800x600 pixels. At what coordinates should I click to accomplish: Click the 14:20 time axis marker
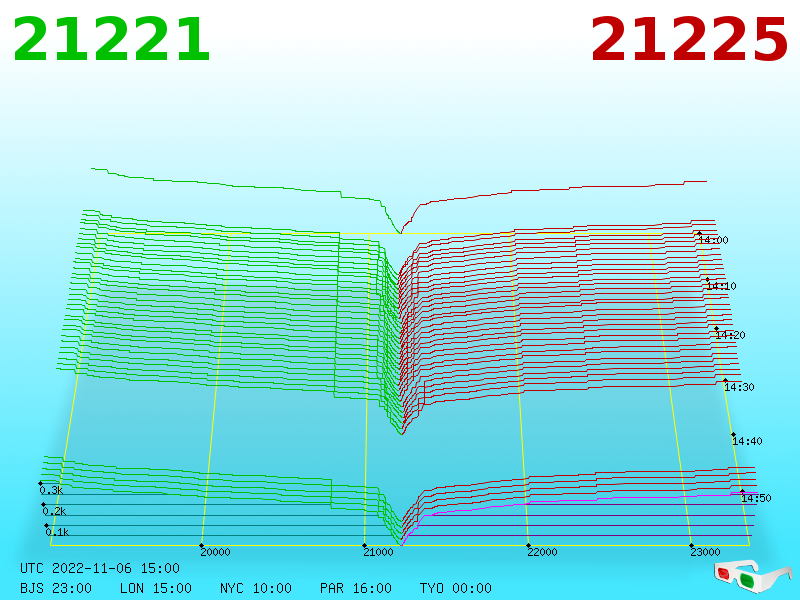tap(730, 335)
